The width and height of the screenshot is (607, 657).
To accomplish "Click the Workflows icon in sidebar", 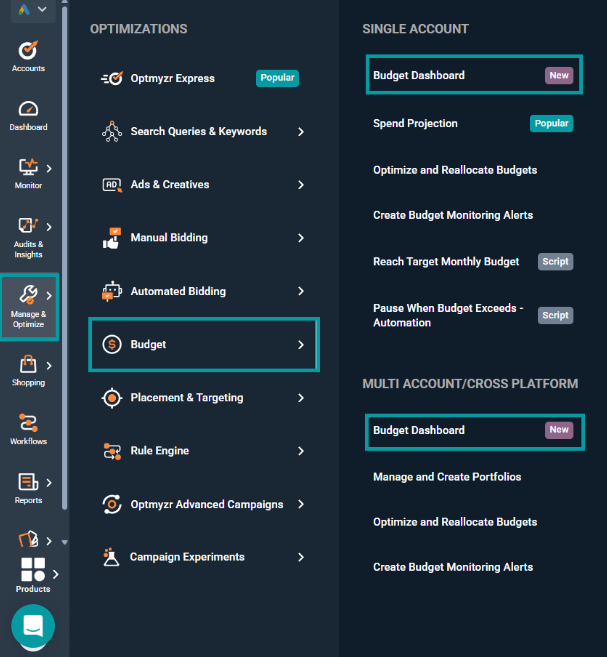I will [x=28, y=424].
